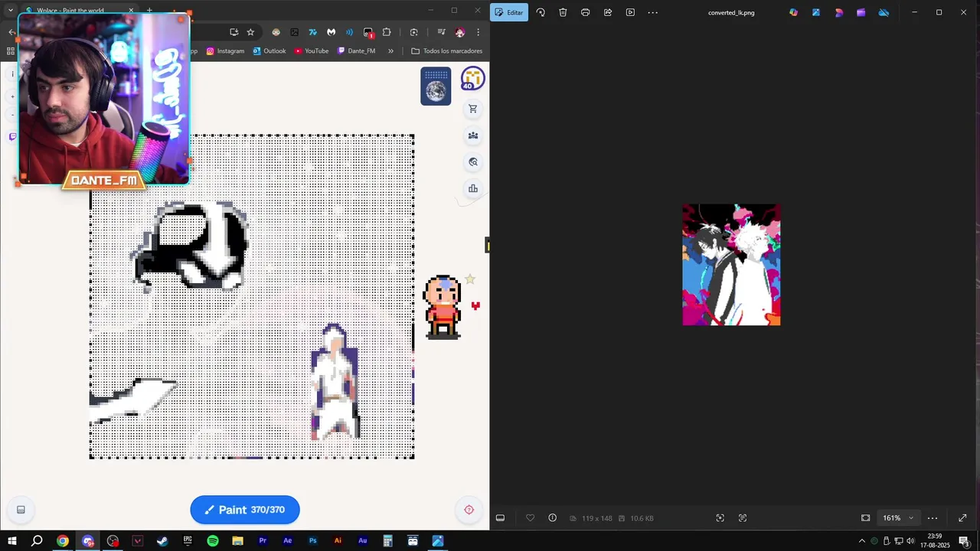The image size is (980, 551).
Task: Open the level 40 profile avatar
Action: tap(472, 79)
